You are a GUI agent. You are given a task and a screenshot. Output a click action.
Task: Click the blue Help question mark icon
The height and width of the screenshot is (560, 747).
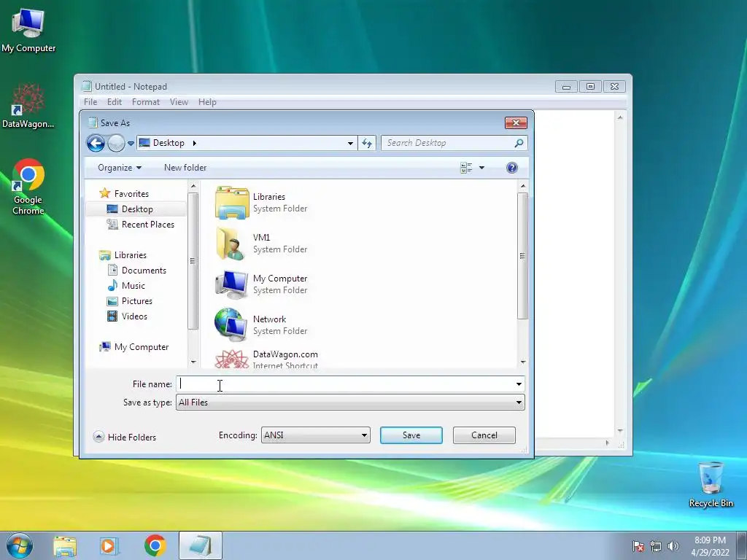511,168
